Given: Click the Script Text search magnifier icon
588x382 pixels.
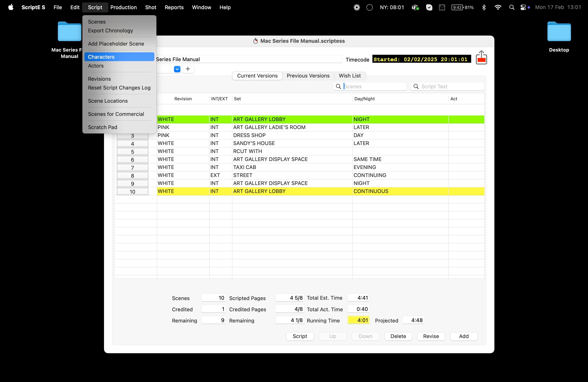Looking at the screenshot, I should 416,86.
